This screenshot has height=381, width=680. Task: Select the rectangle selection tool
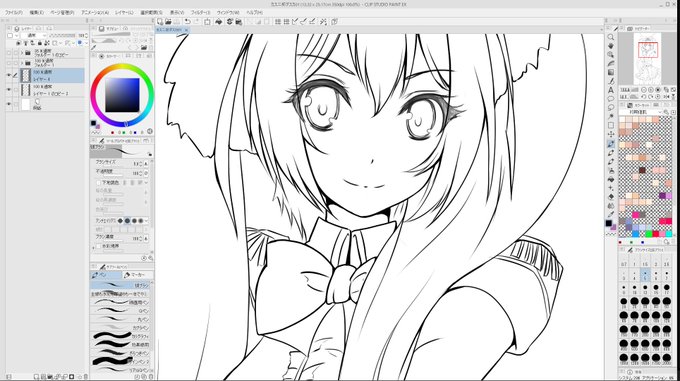tap(611, 125)
